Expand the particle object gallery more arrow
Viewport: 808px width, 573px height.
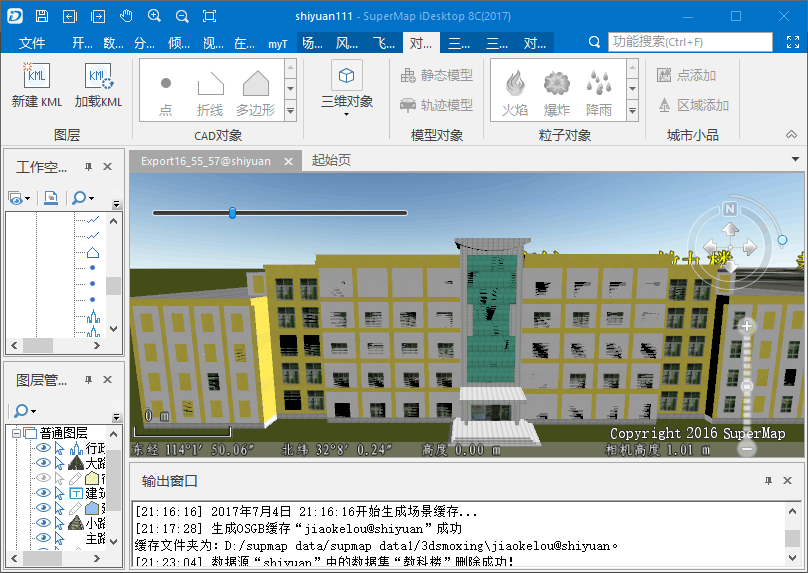click(632, 110)
